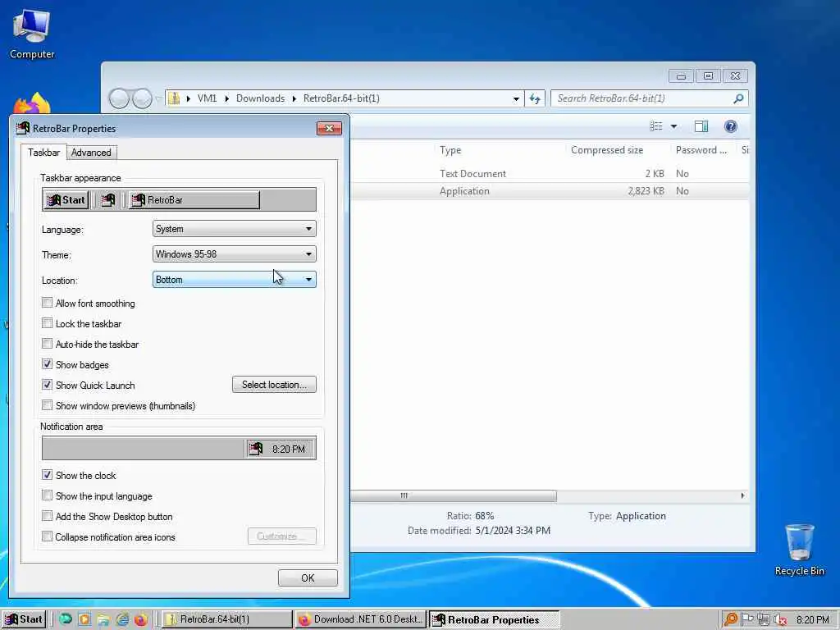Expand the path arrow after Downloads
The image size is (840, 630).
(294, 98)
